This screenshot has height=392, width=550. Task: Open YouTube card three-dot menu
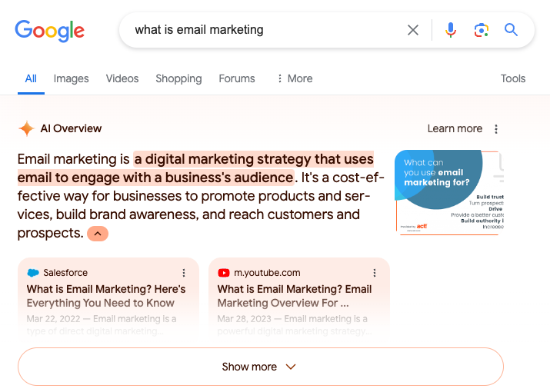[x=375, y=273]
